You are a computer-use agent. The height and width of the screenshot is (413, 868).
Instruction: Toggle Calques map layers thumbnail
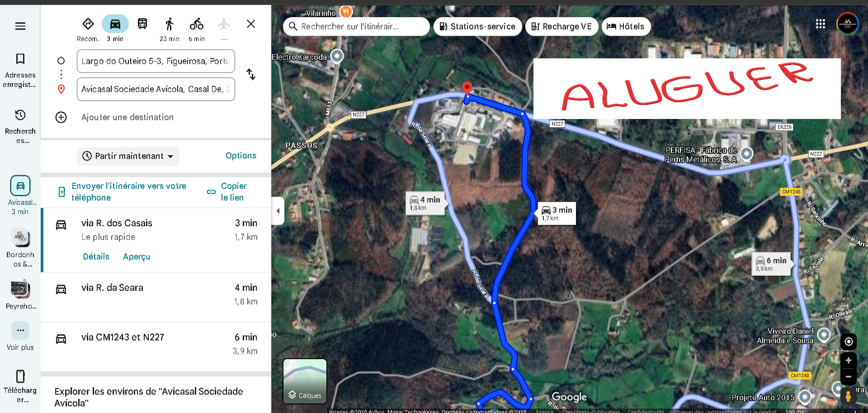[x=305, y=381]
